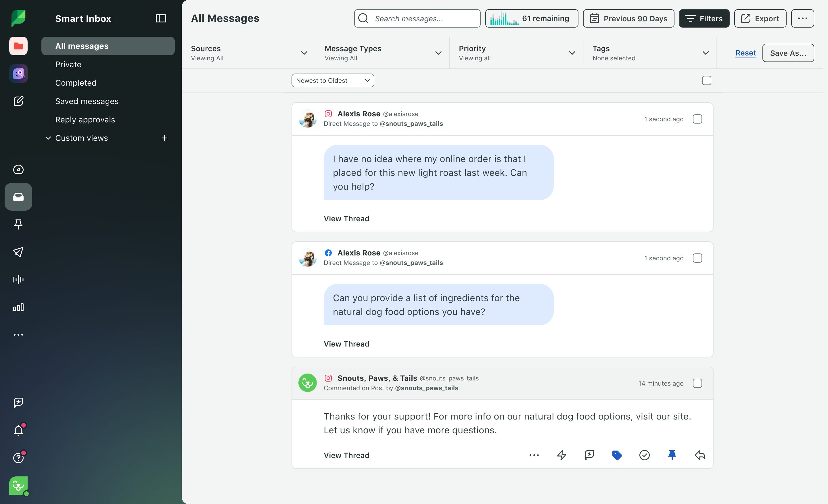Mark the comment complete with the check icon
Screen dimensions: 828x504
[x=644, y=455]
